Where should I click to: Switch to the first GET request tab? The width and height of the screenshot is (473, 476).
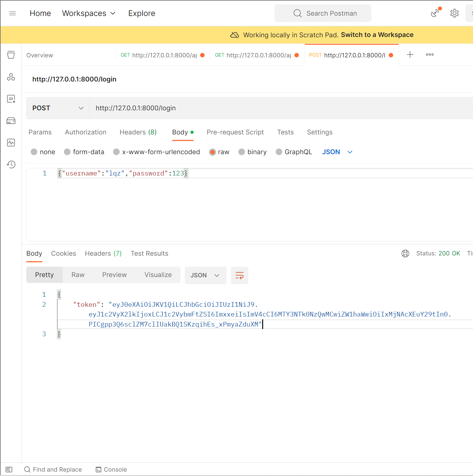tap(163, 55)
